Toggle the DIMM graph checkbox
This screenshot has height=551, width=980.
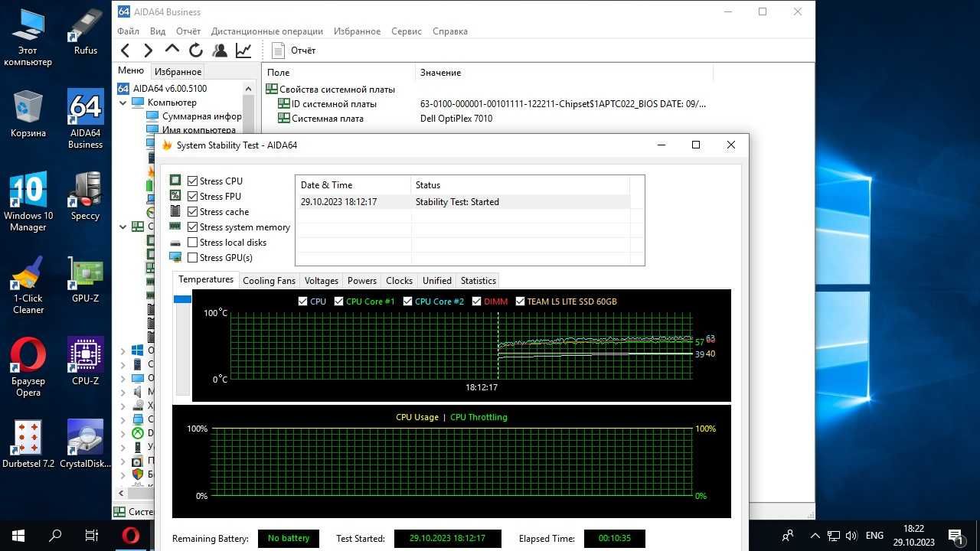[477, 302]
